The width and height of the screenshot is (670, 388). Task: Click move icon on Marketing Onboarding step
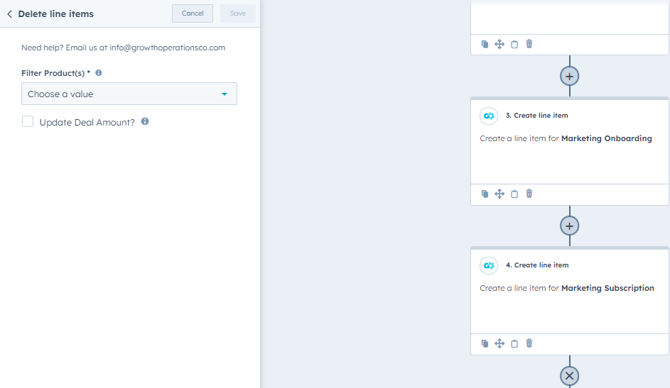point(500,194)
